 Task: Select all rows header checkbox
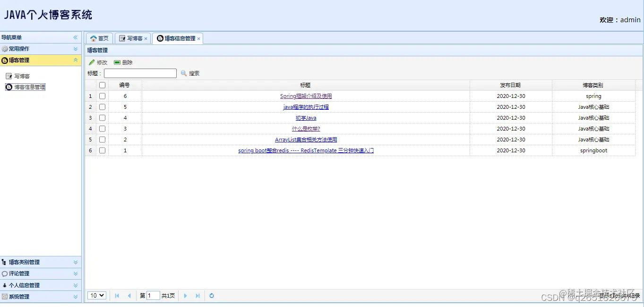click(x=102, y=85)
